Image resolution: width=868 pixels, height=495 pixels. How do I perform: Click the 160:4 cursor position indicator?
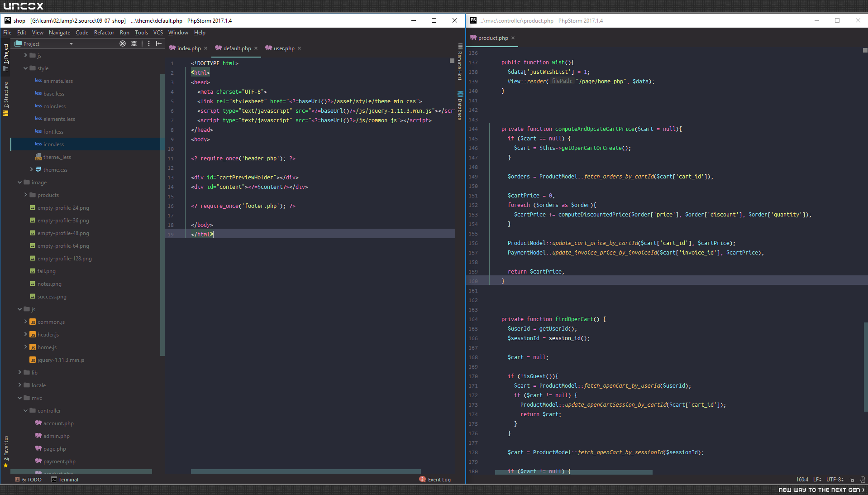[802, 480]
